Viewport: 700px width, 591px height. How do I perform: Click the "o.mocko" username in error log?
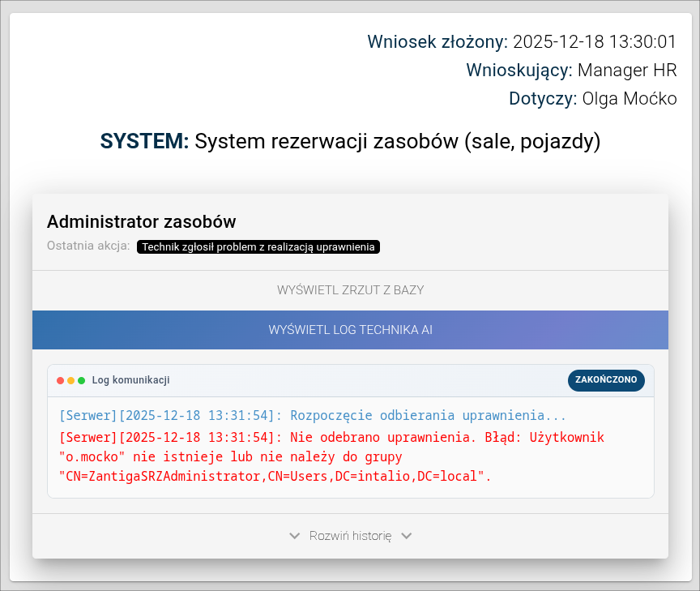click(92, 456)
